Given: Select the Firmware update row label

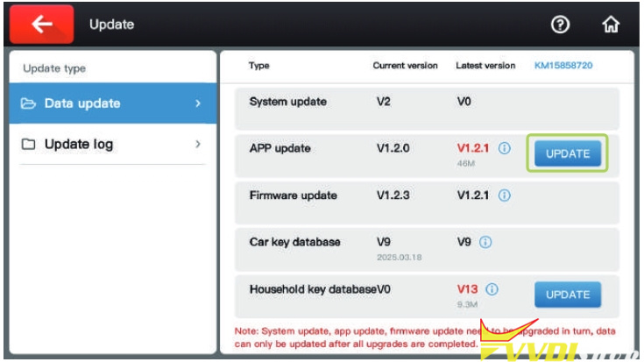Looking at the screenshot, I should point(293,195).
